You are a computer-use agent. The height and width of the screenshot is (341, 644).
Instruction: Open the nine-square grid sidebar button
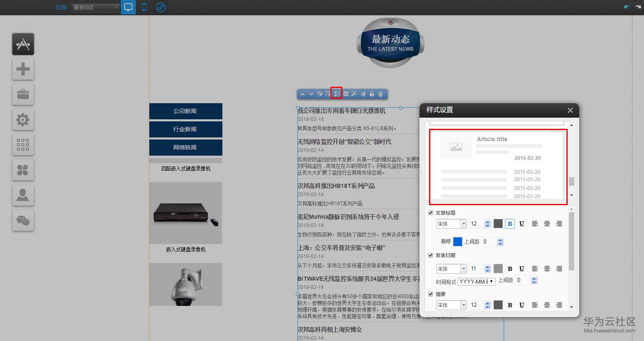coord(23,144)
